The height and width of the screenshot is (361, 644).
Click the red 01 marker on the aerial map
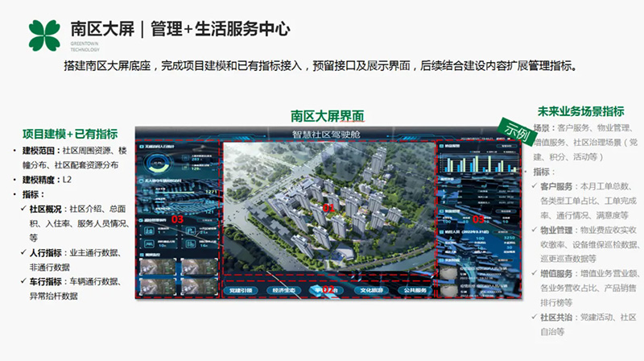[328, 208]
